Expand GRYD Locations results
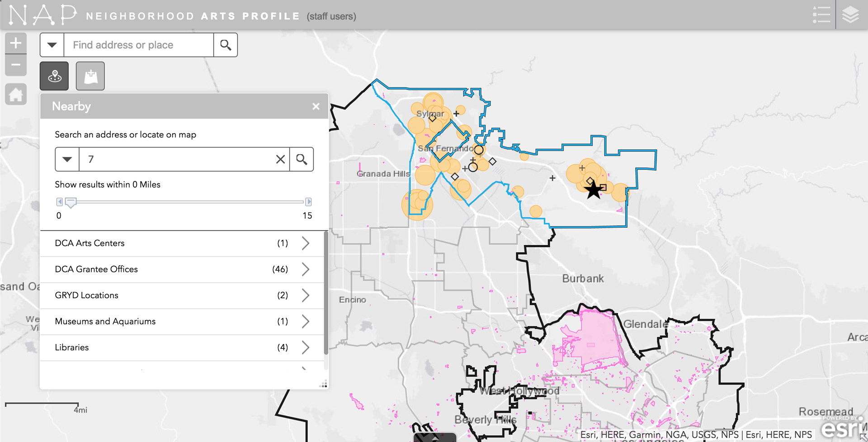868x442 pixels. click(182, 295)
